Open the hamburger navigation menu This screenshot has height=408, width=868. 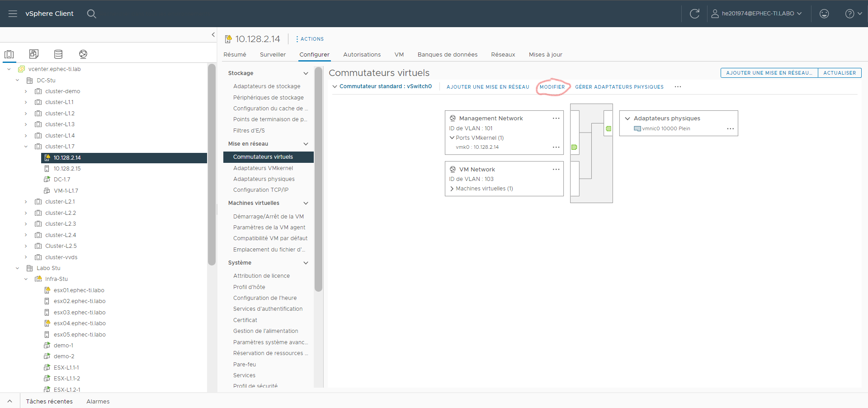(x=13, y=14)
